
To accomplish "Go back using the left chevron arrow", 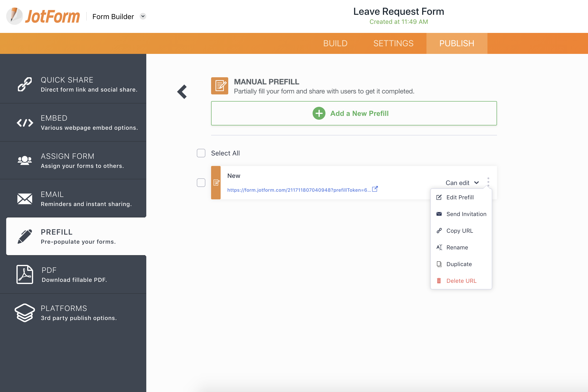I will pos(182,92).
